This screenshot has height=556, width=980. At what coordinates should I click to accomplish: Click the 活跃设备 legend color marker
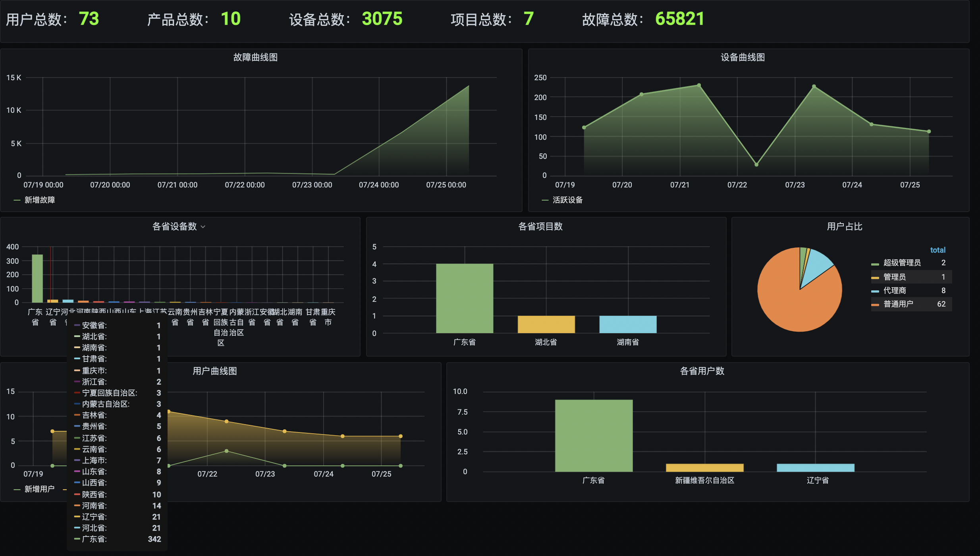click(545, 200)
